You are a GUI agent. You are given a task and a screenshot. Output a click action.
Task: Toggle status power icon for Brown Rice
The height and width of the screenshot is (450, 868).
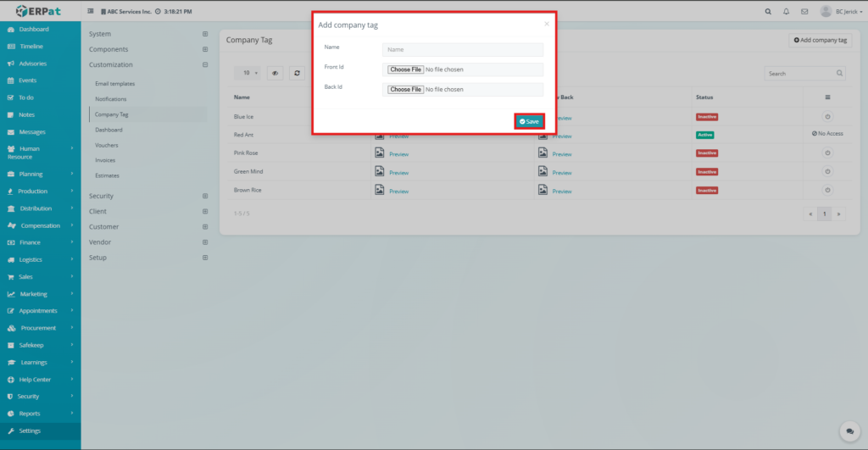coord(827,191)
